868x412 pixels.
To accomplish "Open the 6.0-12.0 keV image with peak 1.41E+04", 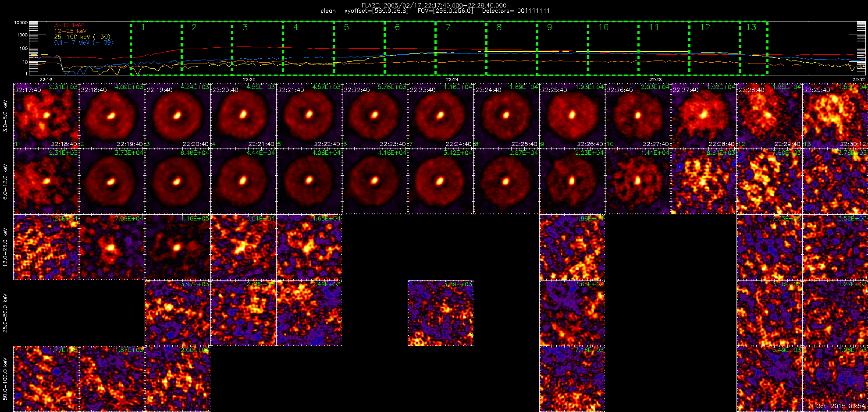I will pyautogui.click(x=638, y=181).
